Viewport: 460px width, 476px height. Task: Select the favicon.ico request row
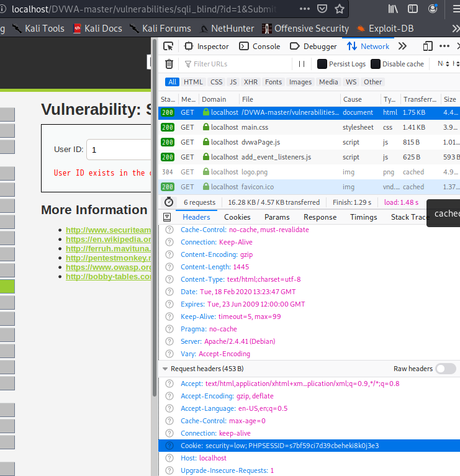pos(309,187)
